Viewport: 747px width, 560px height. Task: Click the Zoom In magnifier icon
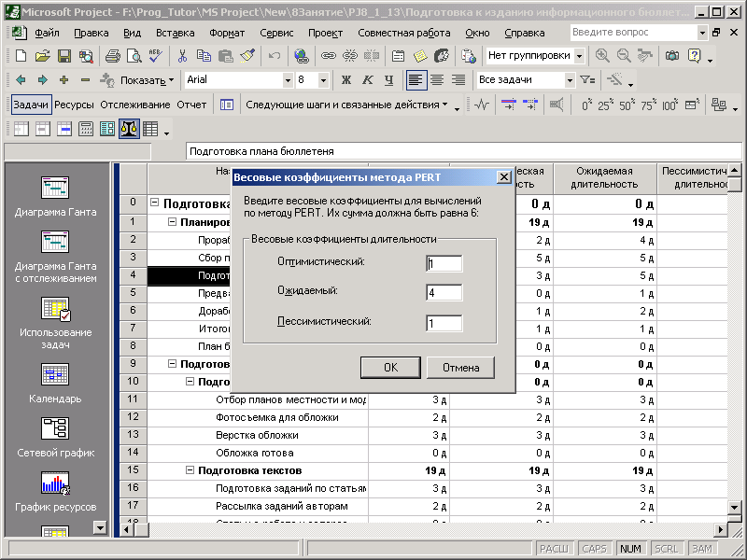(602, 56)
